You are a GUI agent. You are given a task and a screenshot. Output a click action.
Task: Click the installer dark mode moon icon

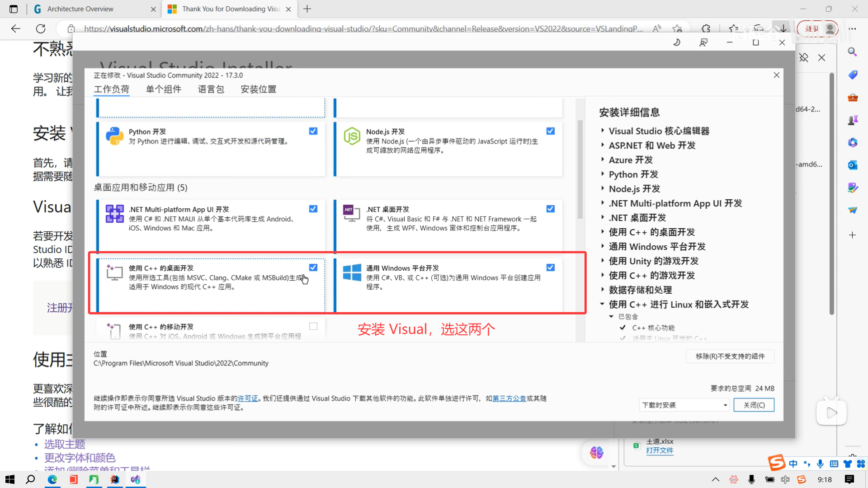pos(677,42)
